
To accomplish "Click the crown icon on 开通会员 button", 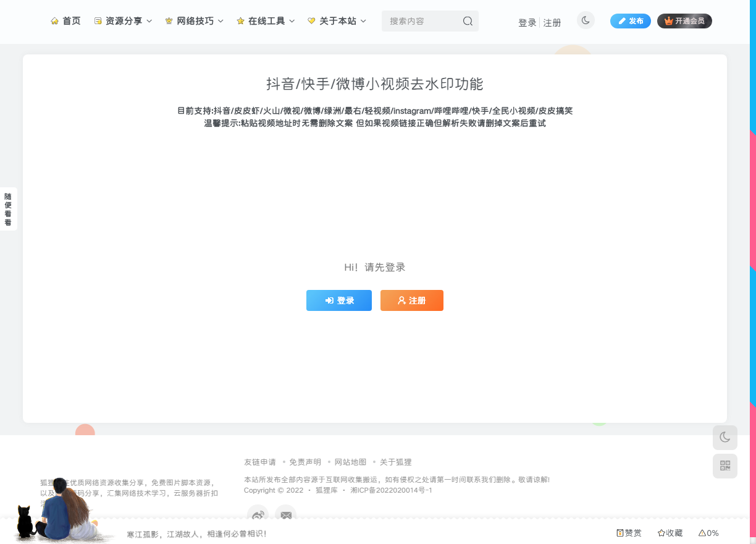I will click(668, 20).
